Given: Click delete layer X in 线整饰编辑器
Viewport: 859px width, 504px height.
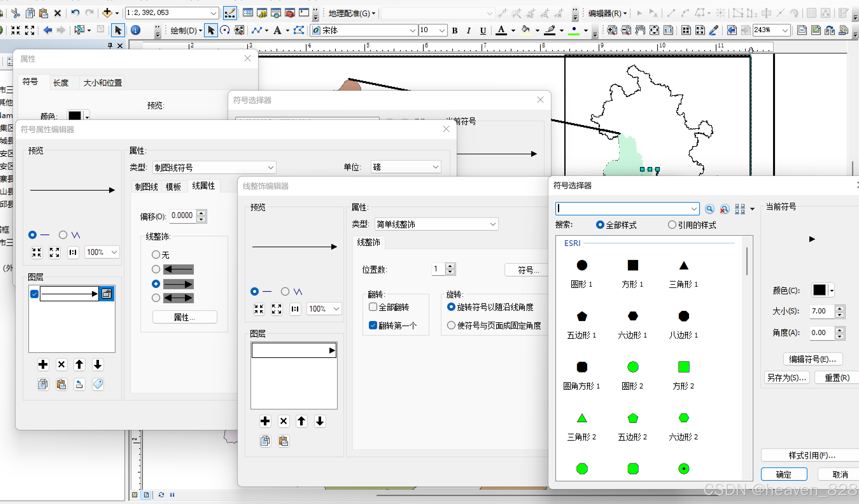Looking at the screenshot, I should pyautogui.click(x=283, y=421).
